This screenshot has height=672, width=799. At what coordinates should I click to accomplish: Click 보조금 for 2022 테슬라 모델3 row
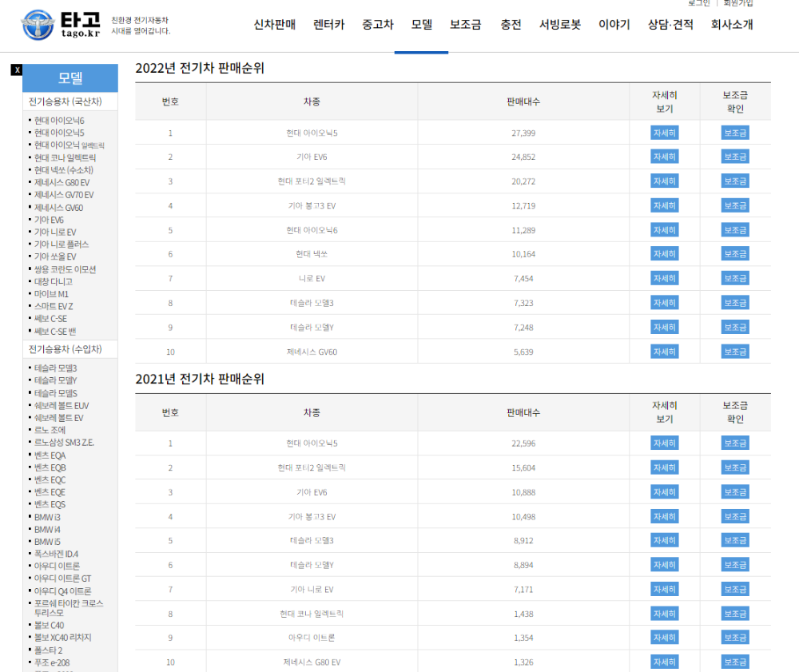735,303
